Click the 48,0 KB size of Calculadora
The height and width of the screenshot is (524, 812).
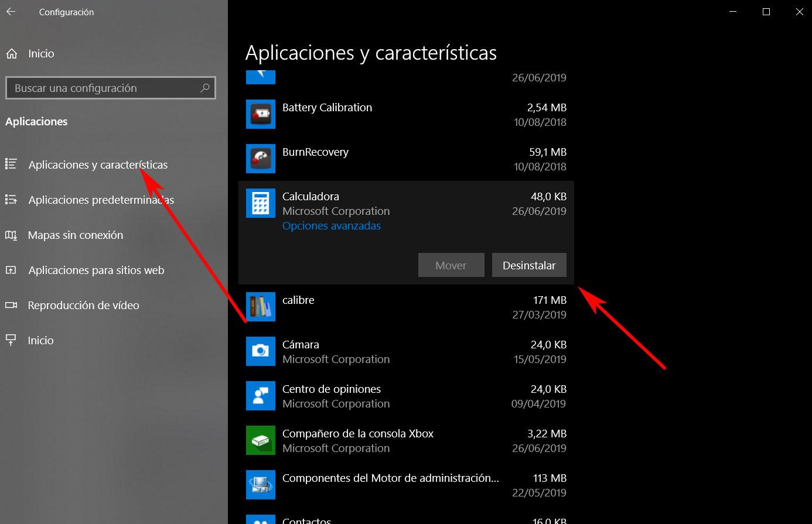548,196
